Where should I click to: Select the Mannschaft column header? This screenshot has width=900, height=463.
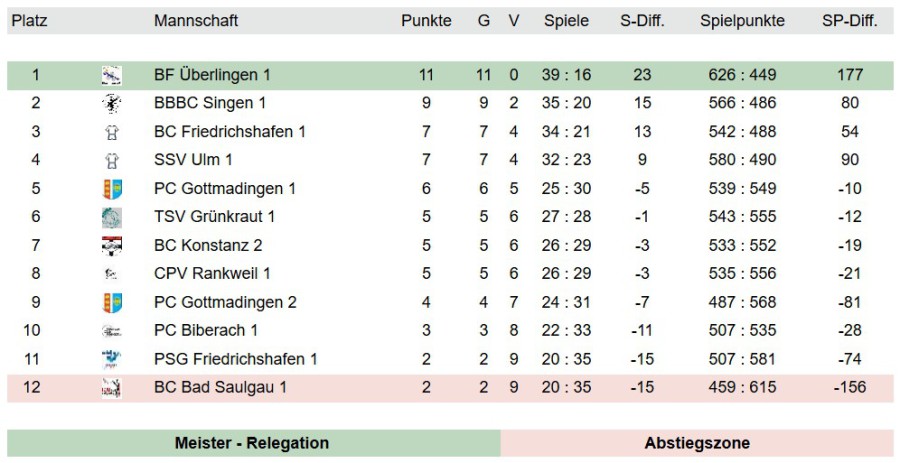tap(196, 21)
